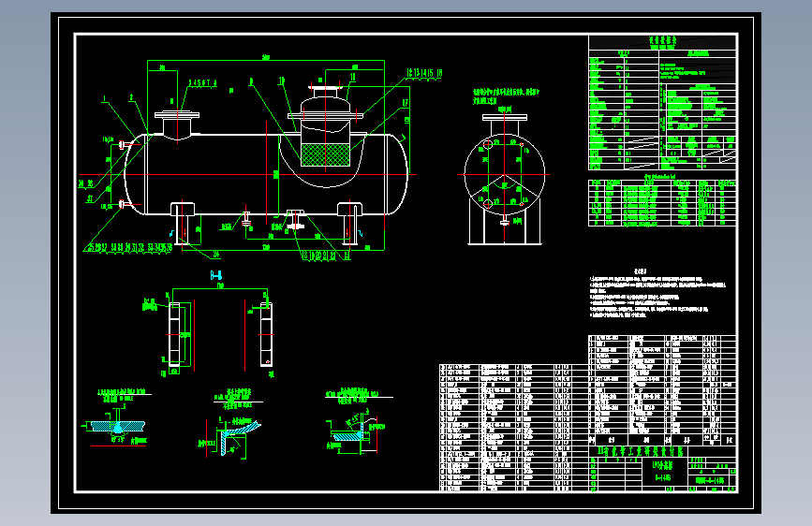The height and width of the screenshot is (526, 812).
Task: Click the left parts list table at the bottom
Action: tap(514, 428)
